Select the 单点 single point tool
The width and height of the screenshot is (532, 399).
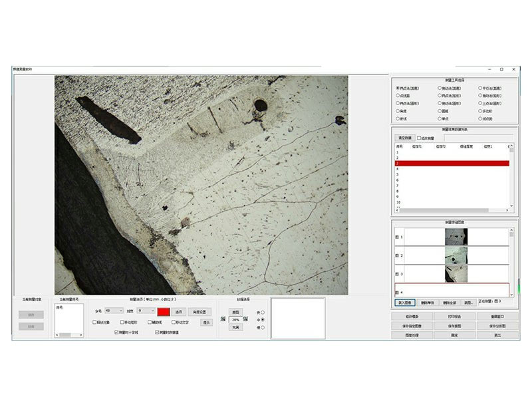(x=438, y=118)
